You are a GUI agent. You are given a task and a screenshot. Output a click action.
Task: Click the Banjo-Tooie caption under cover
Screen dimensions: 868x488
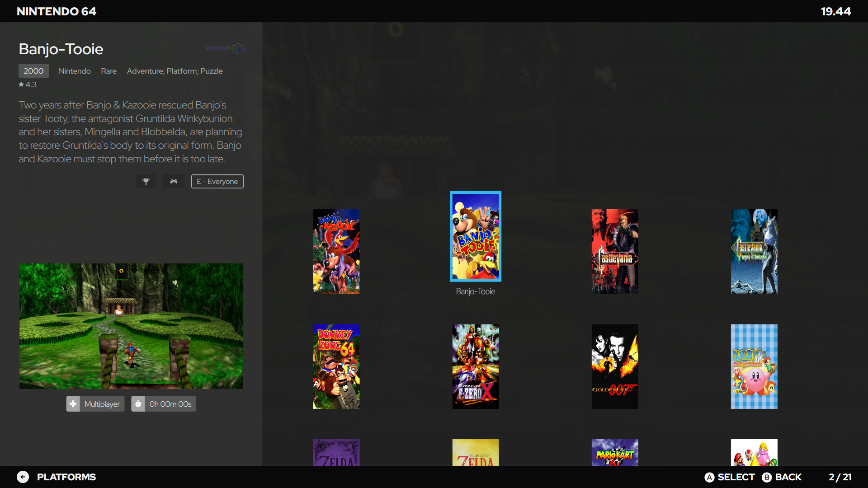476,291
